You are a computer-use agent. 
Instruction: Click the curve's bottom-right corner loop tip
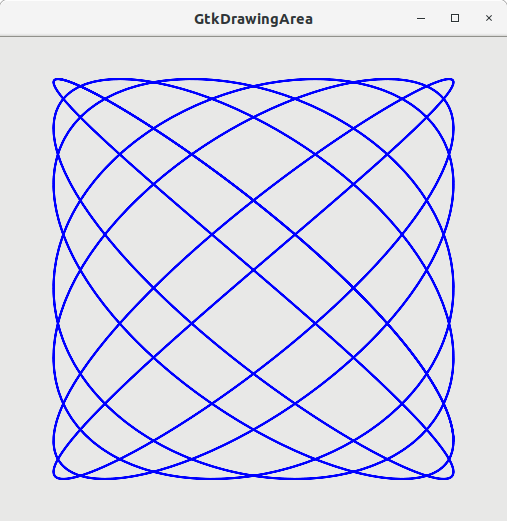point(452,477)
